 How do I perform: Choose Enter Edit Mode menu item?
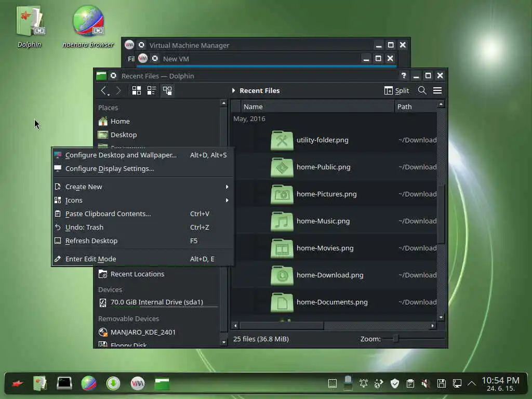[142, 259]
